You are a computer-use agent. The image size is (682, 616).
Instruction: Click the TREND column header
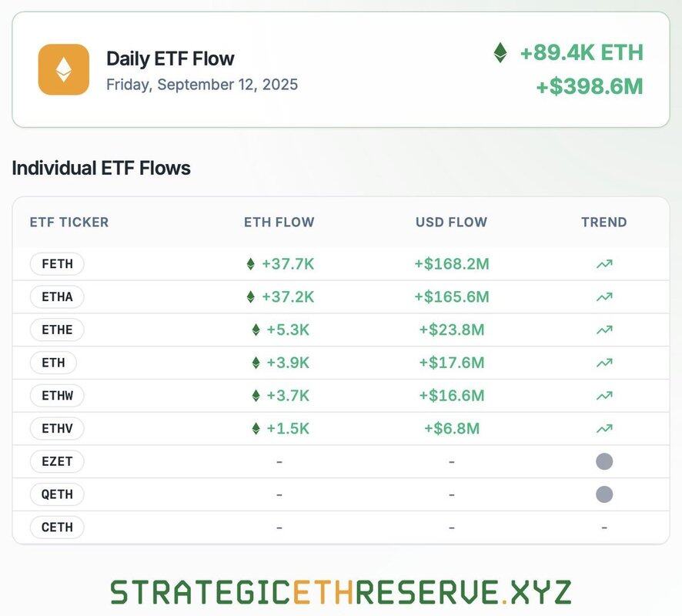coord(604,223)
